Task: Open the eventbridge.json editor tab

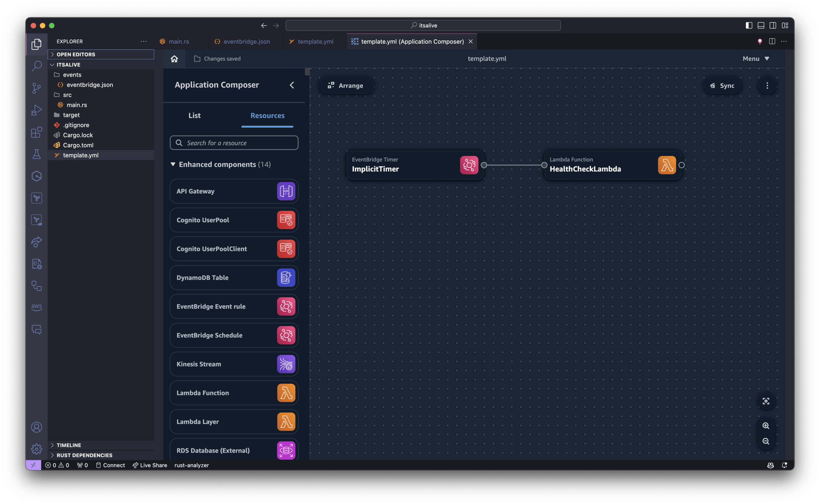Action: 246,41
